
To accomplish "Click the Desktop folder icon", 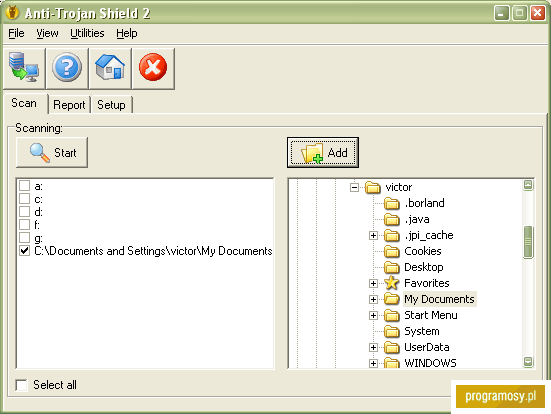I will coord(391,267).
